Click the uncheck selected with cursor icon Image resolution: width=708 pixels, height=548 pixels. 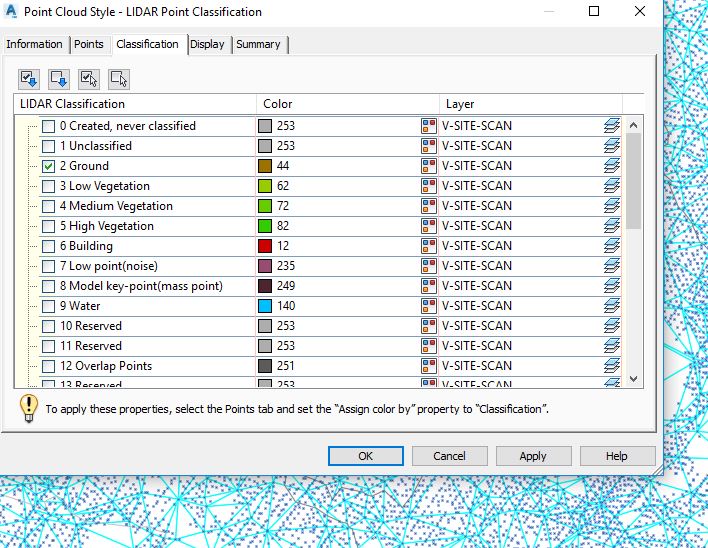(x=119, y=79)
